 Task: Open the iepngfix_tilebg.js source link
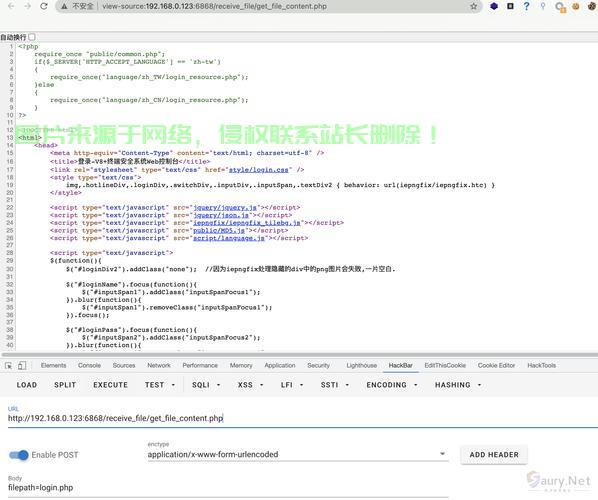(x=247, y=223)
